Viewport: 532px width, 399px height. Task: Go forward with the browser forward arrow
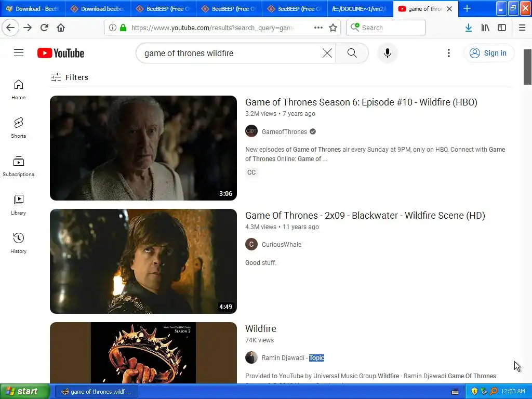click(x=28, y=28)
